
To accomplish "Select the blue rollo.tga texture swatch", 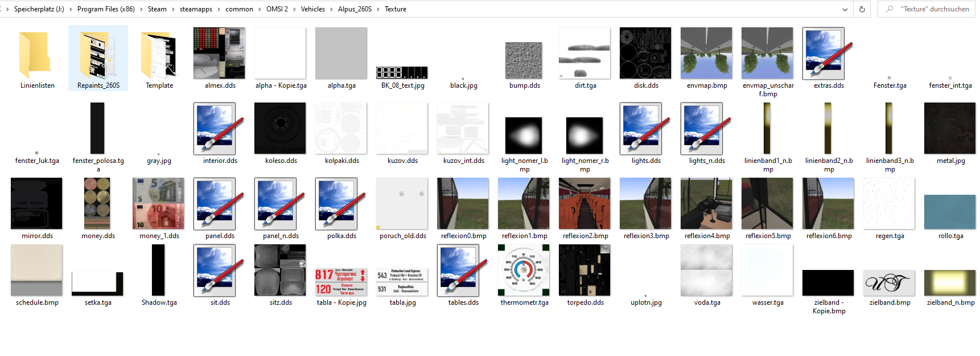I will tap(950, 211).
